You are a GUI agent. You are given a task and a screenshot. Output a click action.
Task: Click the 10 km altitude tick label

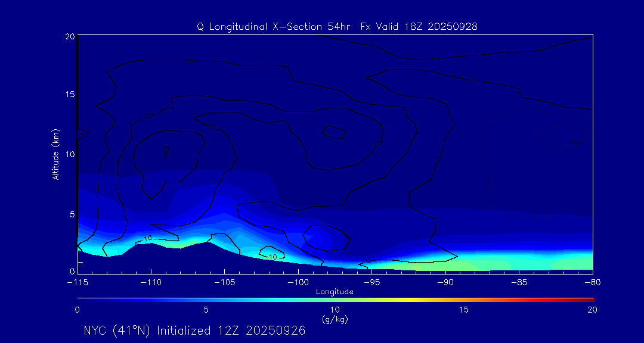point(69,154)
